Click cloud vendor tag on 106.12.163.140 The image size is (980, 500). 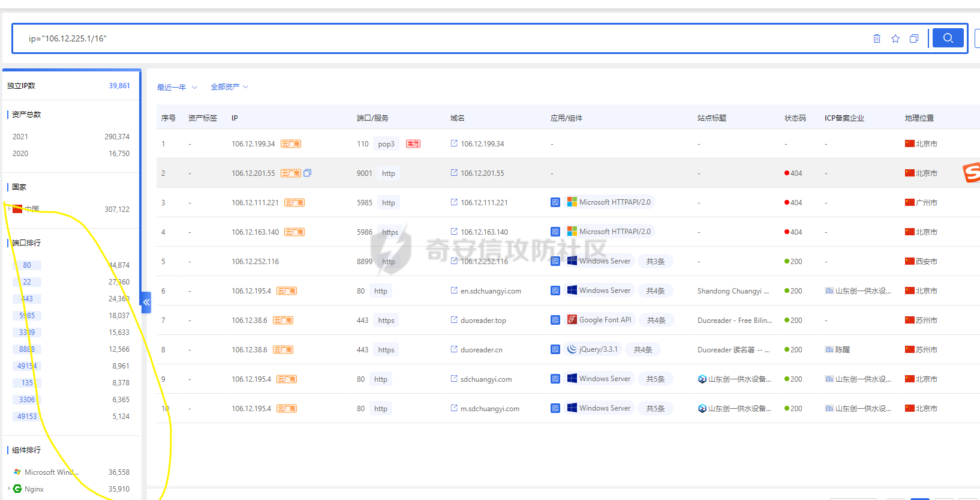[x=294, y=232]
